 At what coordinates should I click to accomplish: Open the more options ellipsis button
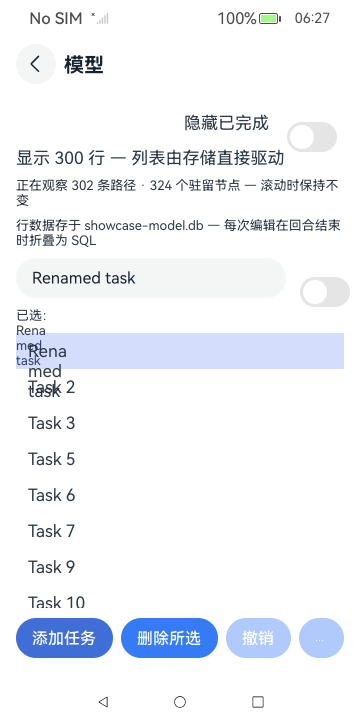pyautogui.click(x=321, y=638)
